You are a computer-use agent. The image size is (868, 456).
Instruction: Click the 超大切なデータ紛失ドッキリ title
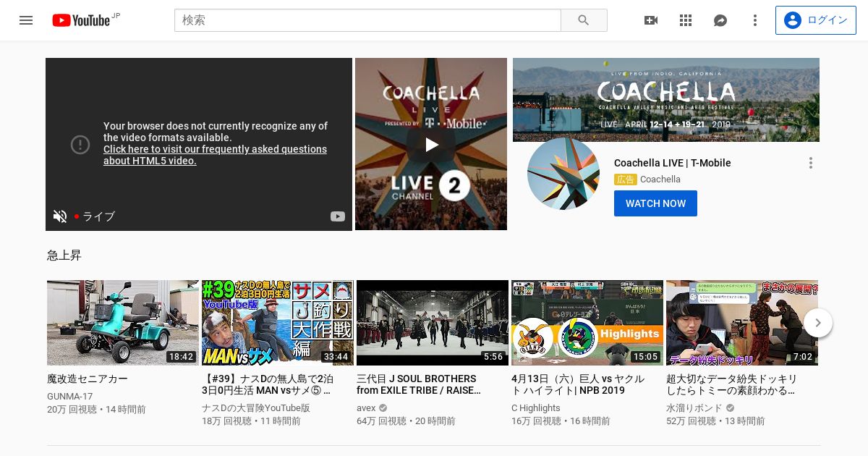pos(731,384)
